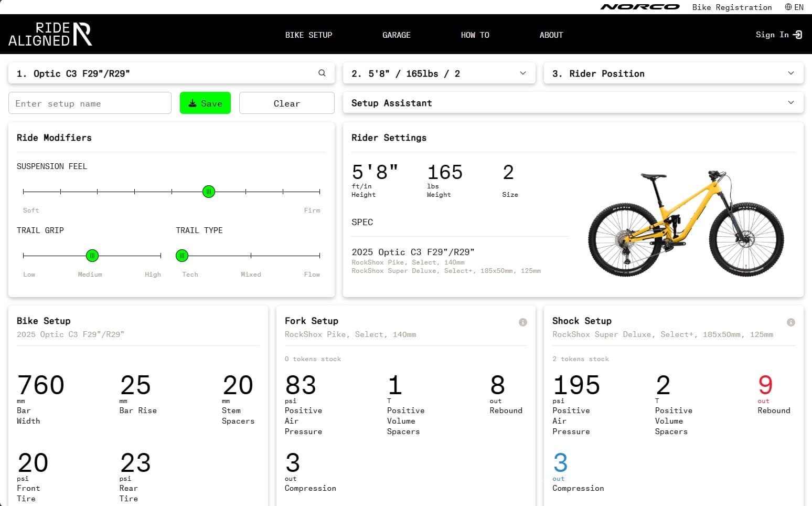Open the How To menu item

(x=475, y=35)
